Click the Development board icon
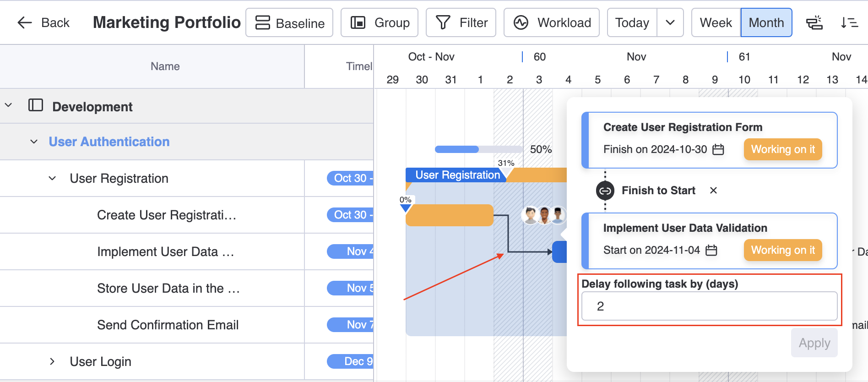 point(36,105)
